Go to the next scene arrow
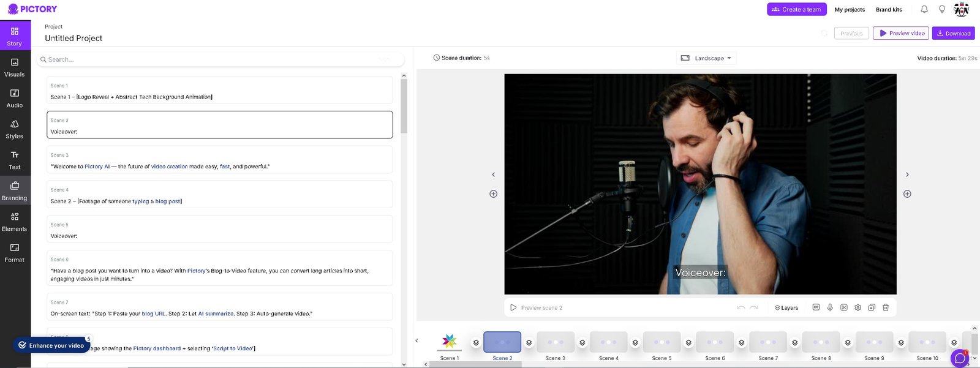The image size is (980, 368). point(907,175)
